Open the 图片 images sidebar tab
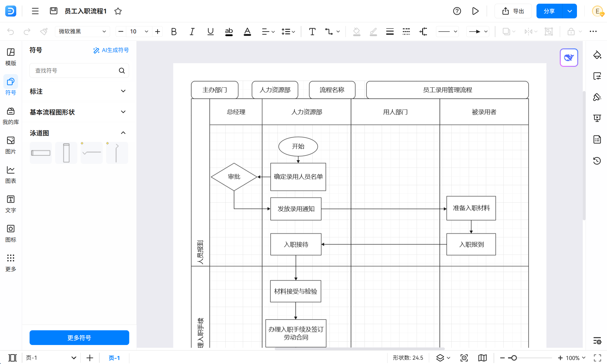 point(11,145)
